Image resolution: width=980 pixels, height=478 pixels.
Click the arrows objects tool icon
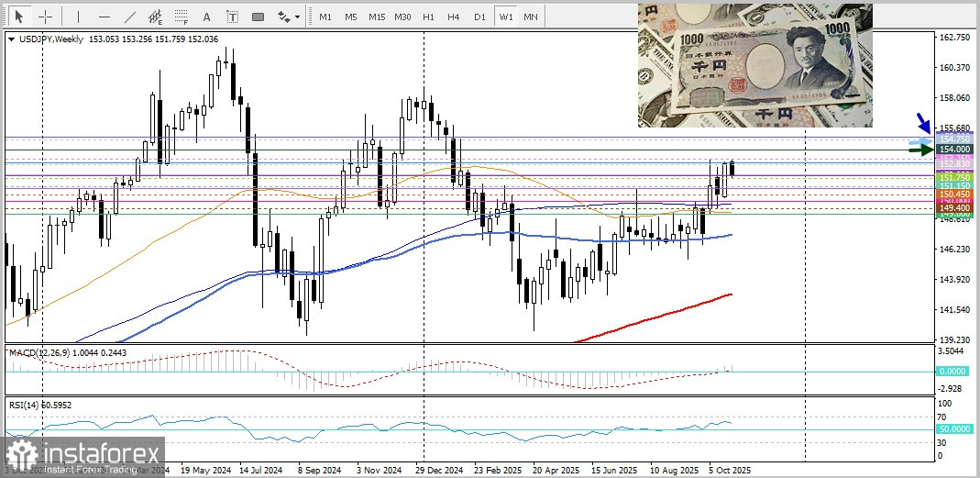click(284, 17)
